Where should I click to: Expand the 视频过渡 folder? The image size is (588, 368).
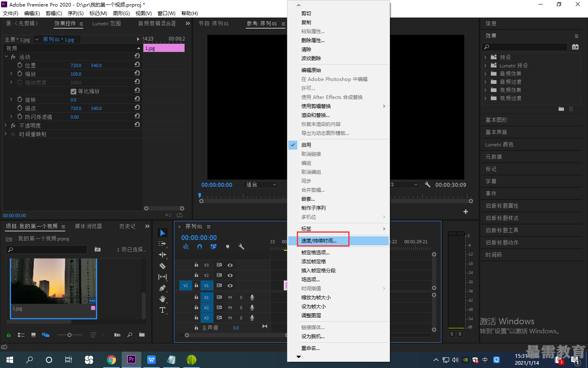[485, 98]
